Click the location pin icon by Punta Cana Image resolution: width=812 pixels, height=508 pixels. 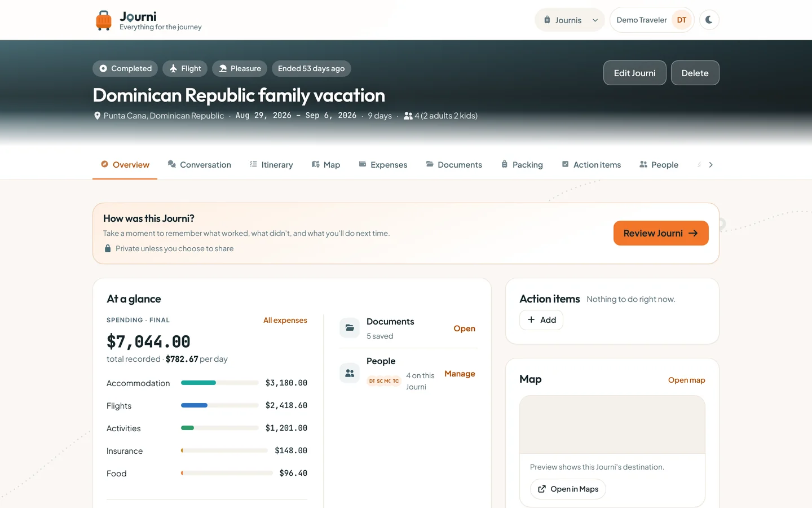[x=97, y=116]
